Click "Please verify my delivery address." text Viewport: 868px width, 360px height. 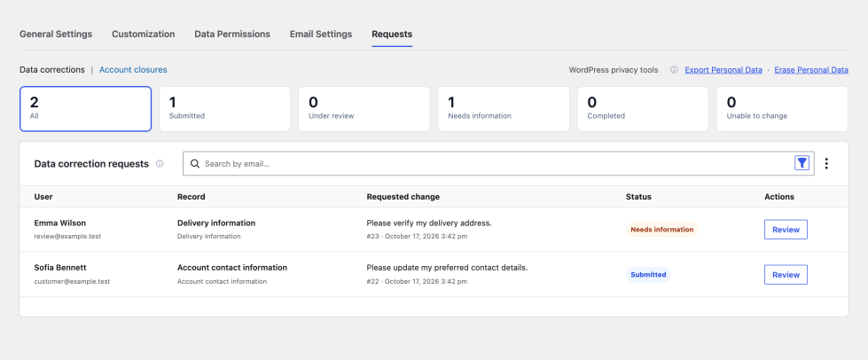[429, 223]
